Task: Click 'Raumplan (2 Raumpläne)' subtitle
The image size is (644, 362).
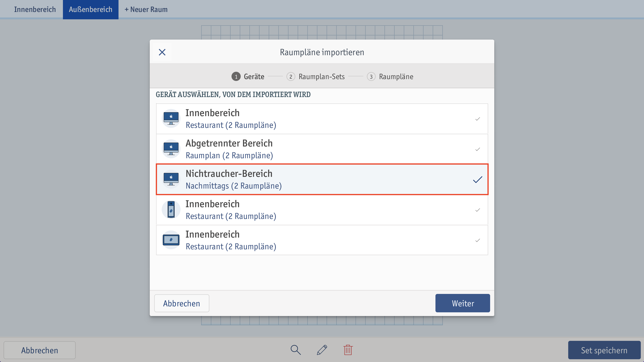Action: 229,155
